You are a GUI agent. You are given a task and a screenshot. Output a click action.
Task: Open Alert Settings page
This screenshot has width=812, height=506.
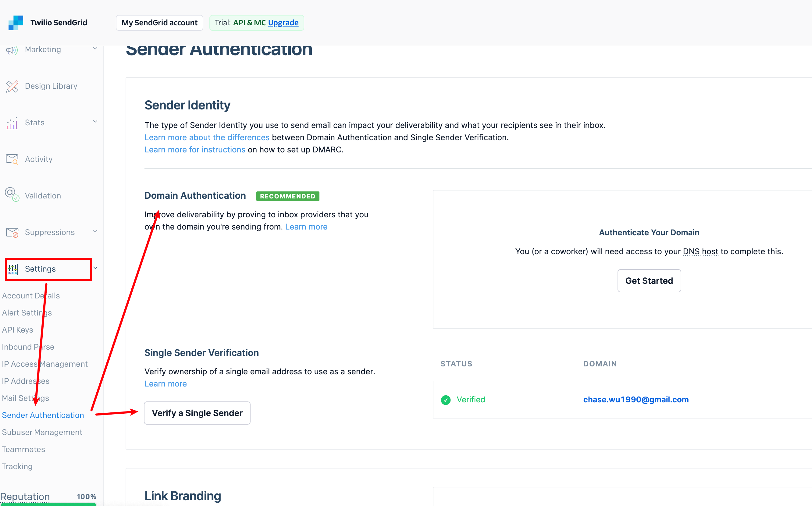pyautogui.click(x=27, y=313)
